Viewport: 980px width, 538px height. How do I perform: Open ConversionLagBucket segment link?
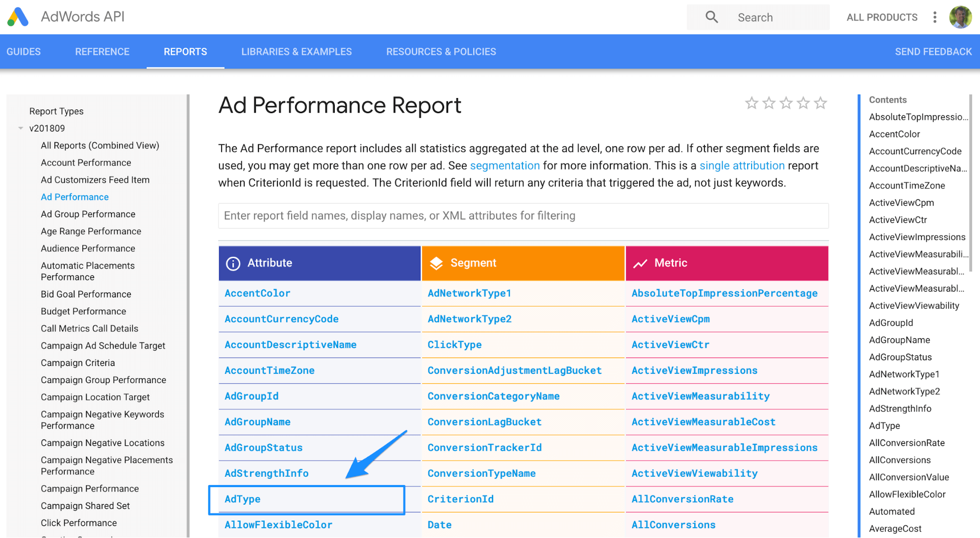click(484, 422)
